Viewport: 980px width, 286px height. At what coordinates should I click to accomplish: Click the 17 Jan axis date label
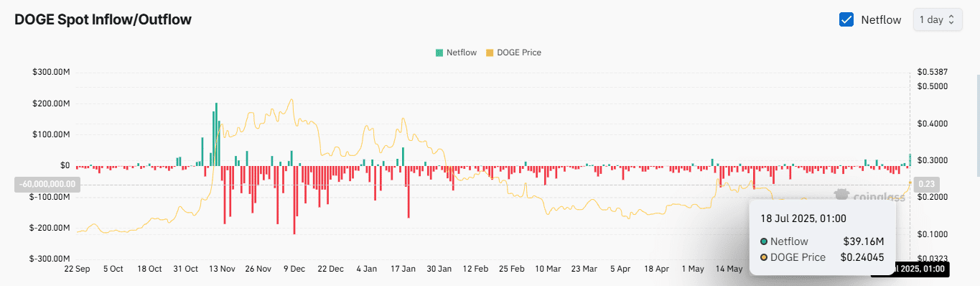[403, 269]
